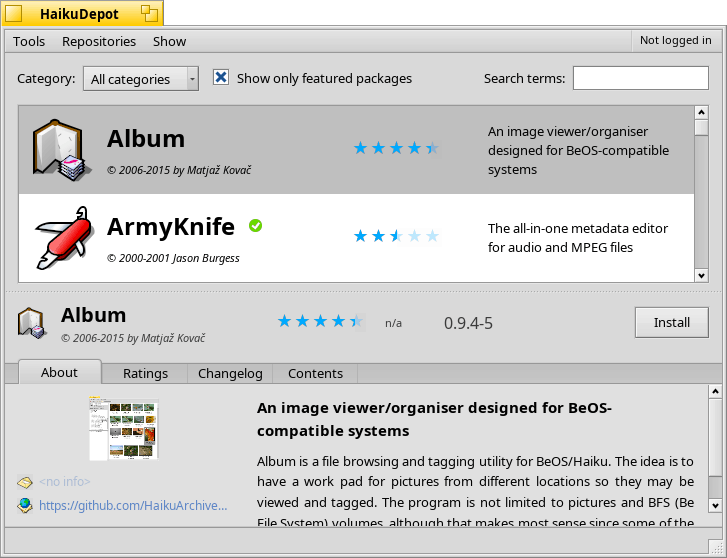This screenshot has height=558, width=727.
Task: Click the green checkmark beside ArmyKnife
Action: [255, 226]
